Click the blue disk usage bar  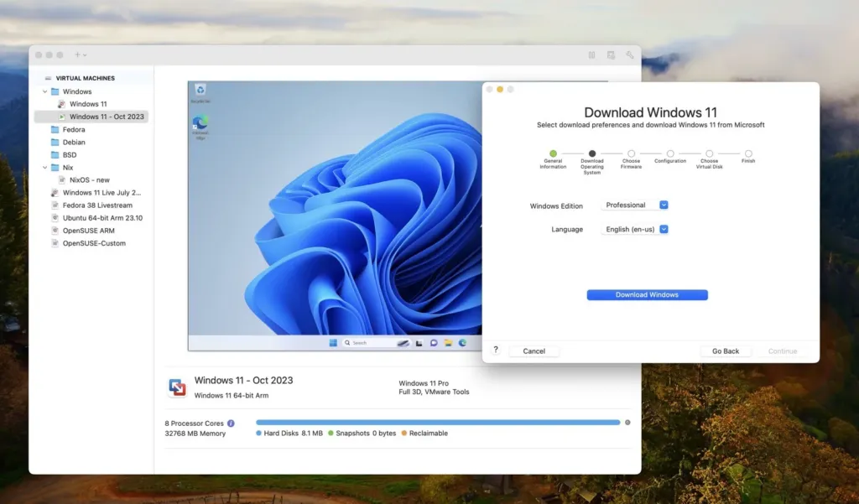(437, 423)
